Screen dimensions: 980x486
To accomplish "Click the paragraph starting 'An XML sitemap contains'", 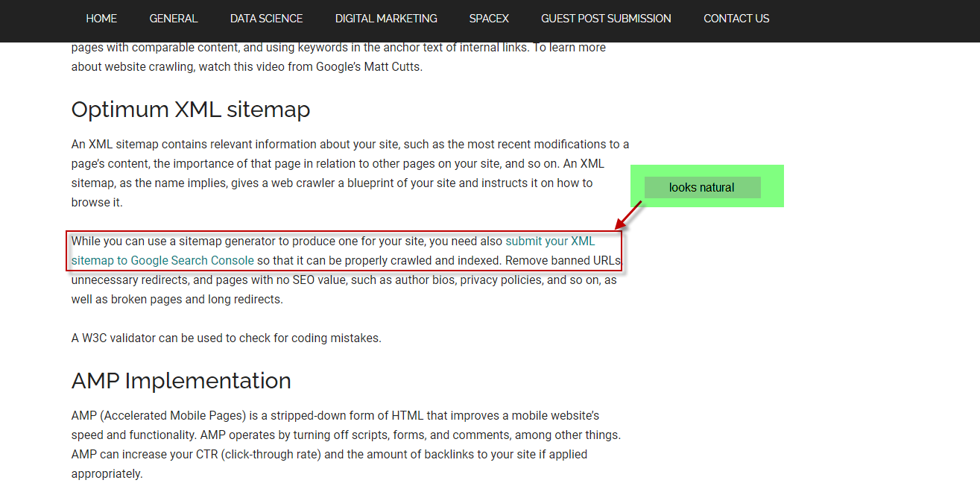I will [x=350, y=173].
